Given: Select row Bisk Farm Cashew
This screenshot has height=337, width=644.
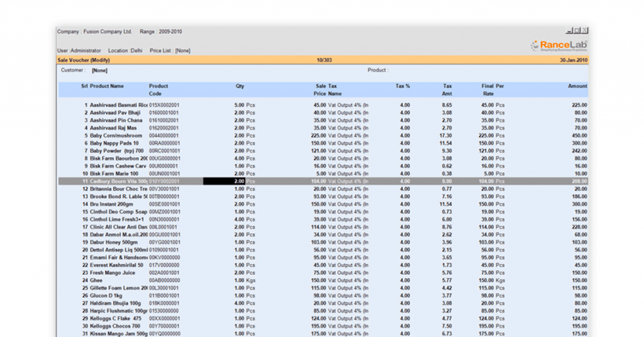Looking at the screenshot, I should [323, 166].
